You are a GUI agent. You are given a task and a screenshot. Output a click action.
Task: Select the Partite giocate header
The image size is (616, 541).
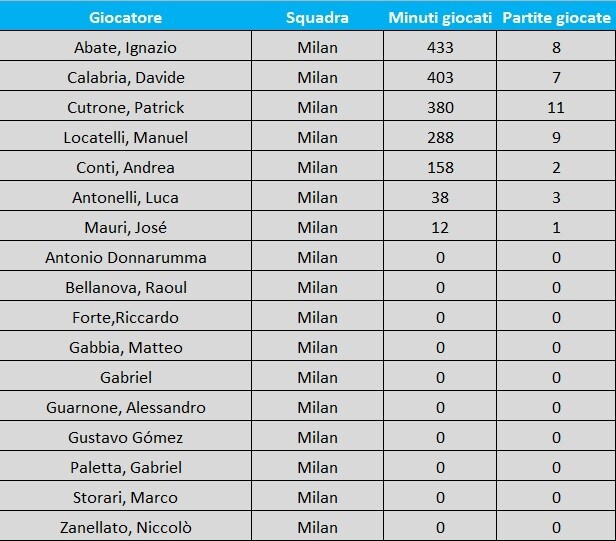tap(556, 18)
